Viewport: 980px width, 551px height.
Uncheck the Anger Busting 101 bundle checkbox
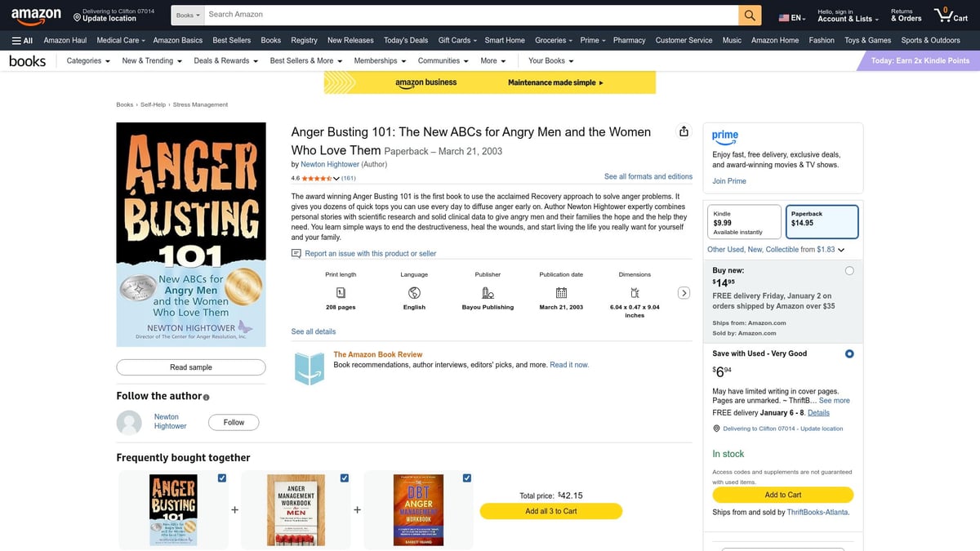click(221, 478)
